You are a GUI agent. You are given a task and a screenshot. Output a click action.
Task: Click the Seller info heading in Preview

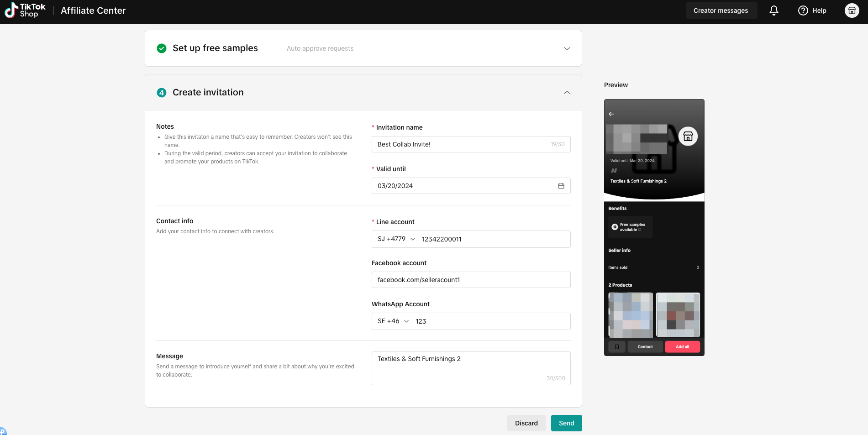point(620,251)
